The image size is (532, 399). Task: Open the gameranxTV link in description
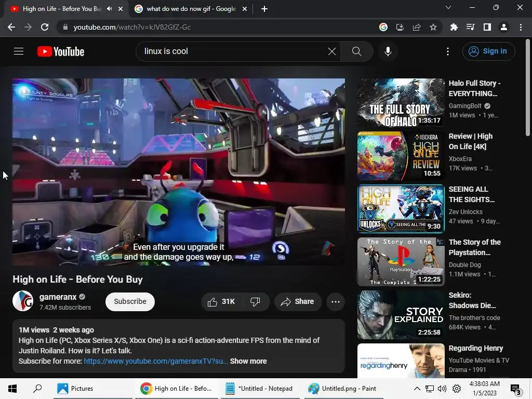tap(156, 362)
